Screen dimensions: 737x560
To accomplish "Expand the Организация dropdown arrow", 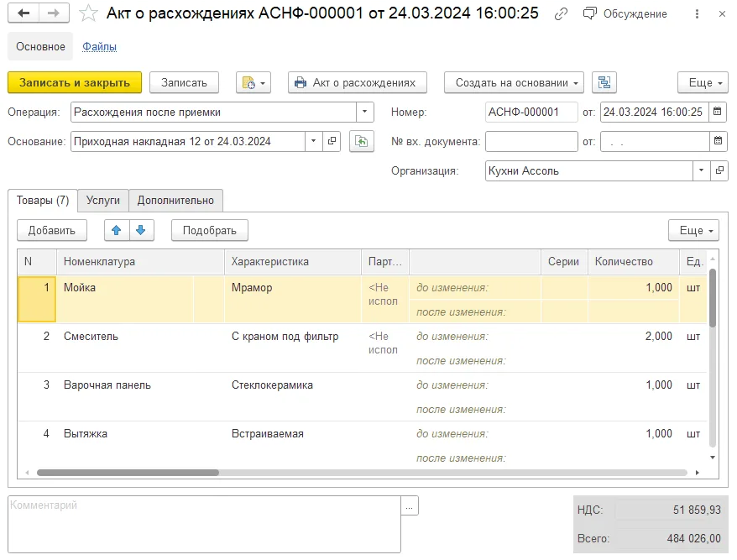I will coord(701,170).
